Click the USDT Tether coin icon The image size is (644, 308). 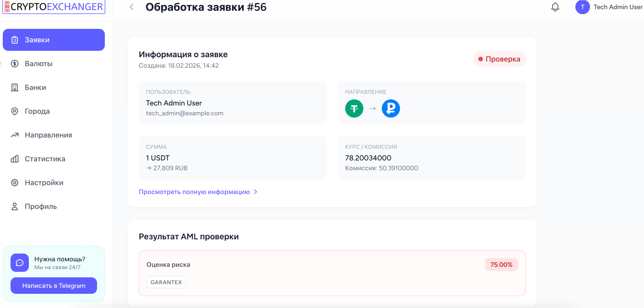(354, 109)
